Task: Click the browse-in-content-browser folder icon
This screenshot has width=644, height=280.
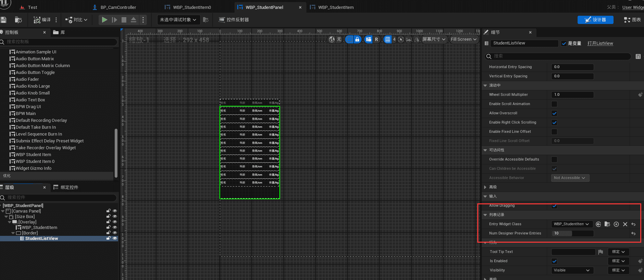Action: [x=18, y=20]
